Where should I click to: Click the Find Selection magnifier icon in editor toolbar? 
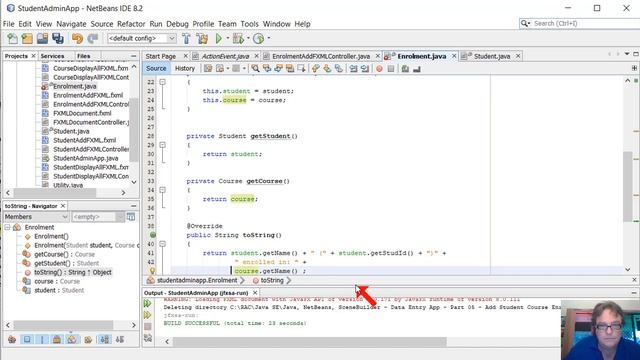tap(255, 69)
